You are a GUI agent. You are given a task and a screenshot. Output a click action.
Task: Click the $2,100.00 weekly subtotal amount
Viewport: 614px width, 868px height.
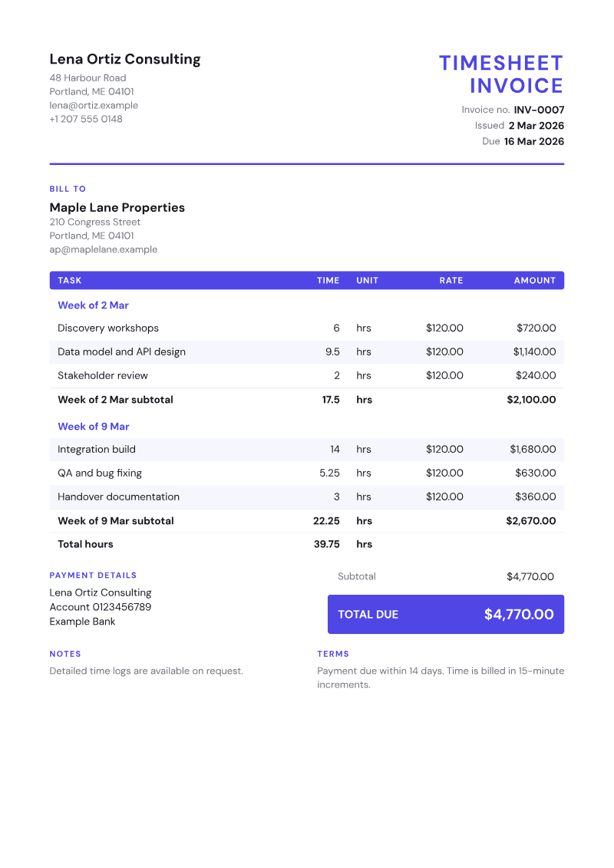[532, 400]
